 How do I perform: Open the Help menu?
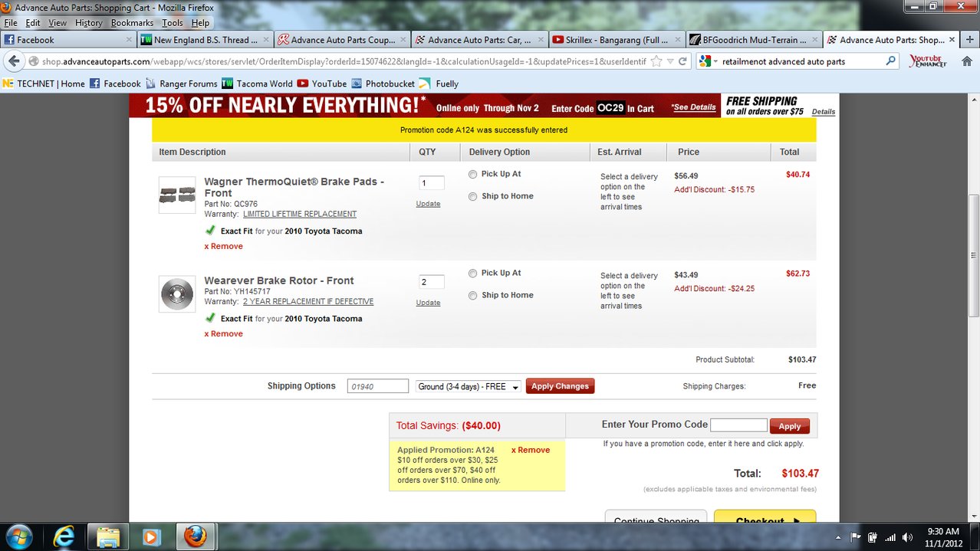[x=200, y=23]
